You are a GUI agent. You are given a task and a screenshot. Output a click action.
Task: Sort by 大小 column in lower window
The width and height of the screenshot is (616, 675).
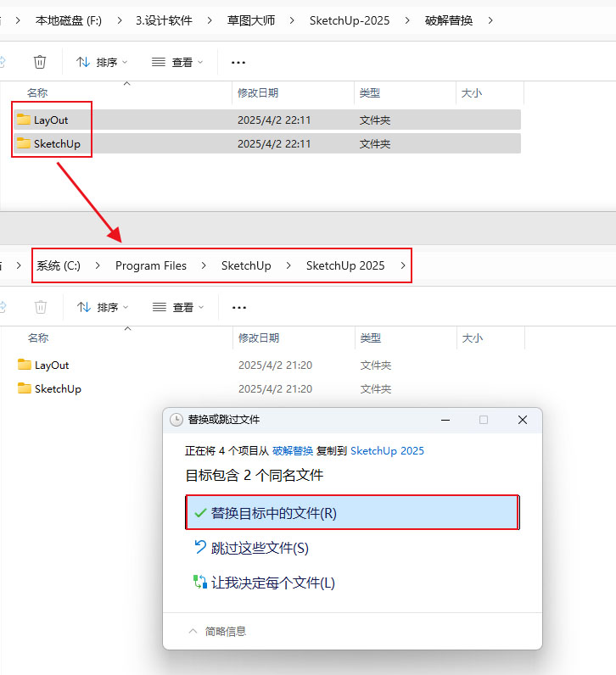tap(473, 338)
